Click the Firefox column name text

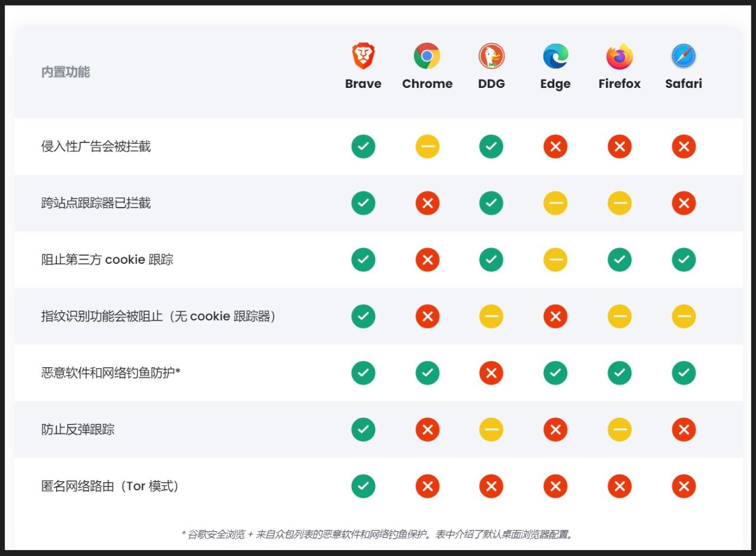pos(620,84)
